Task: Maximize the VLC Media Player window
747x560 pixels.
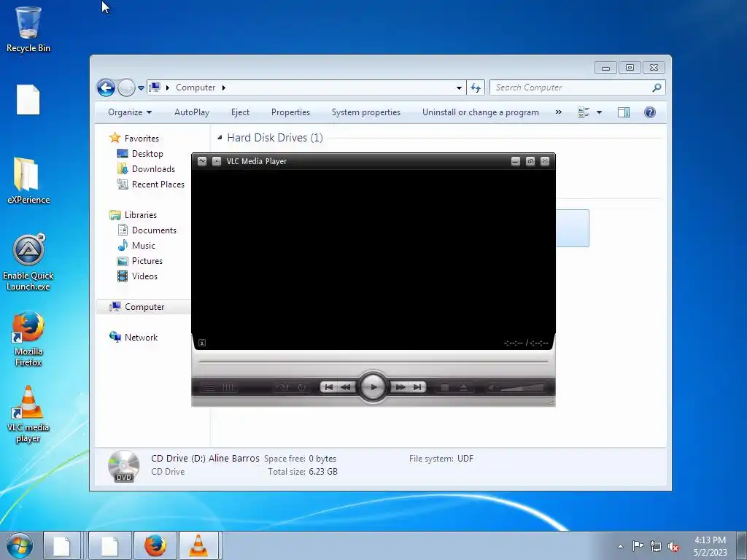Action: coord(530,161)
